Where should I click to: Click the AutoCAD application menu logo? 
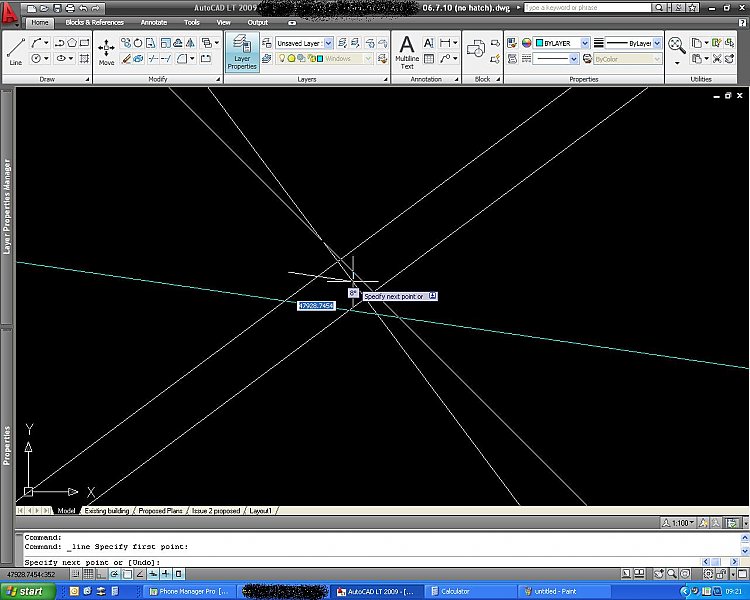(12, 11)
